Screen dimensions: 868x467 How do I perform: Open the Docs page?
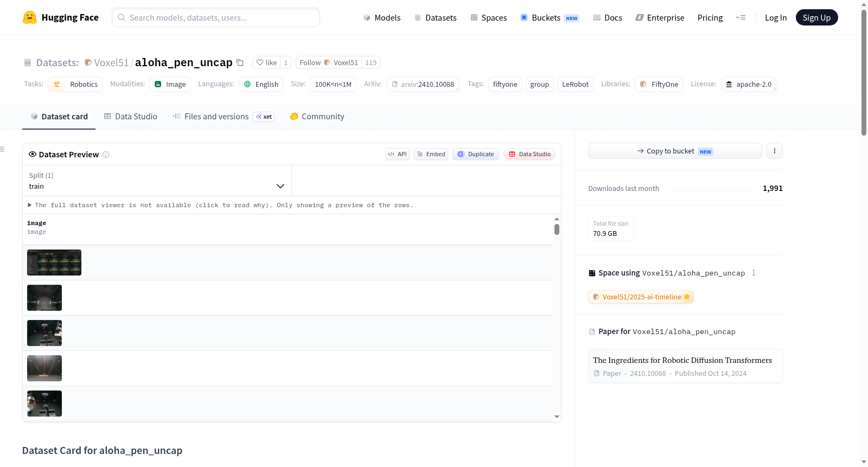pyautogui.click(x=608, y=17)
